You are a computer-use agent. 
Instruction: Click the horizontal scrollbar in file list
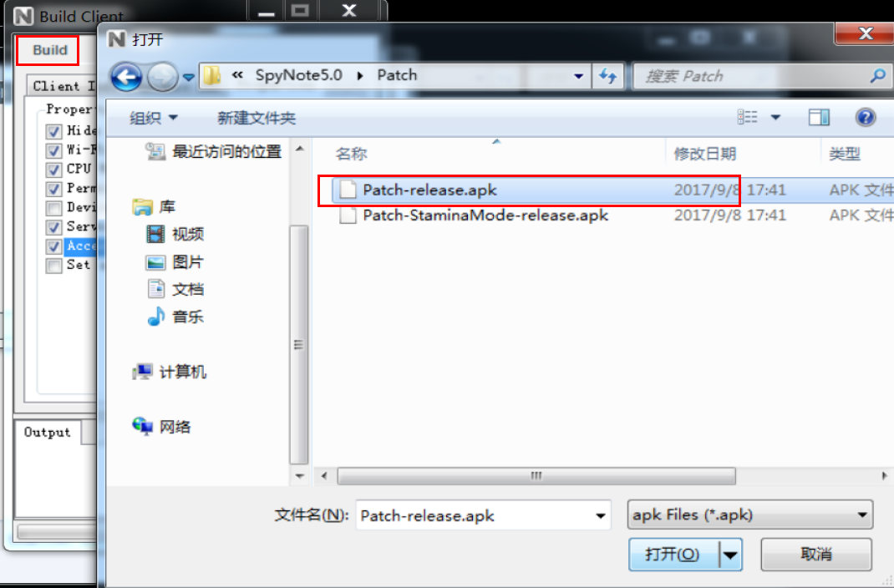coord(536,476)
